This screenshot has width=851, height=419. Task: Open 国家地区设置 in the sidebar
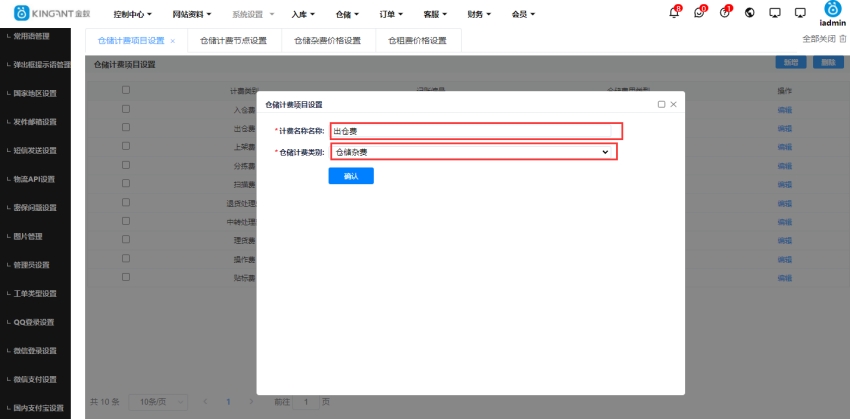click(x=35, y=93)
